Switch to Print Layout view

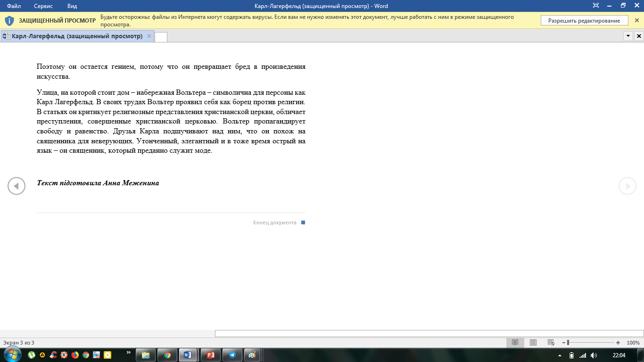[533, 343]
